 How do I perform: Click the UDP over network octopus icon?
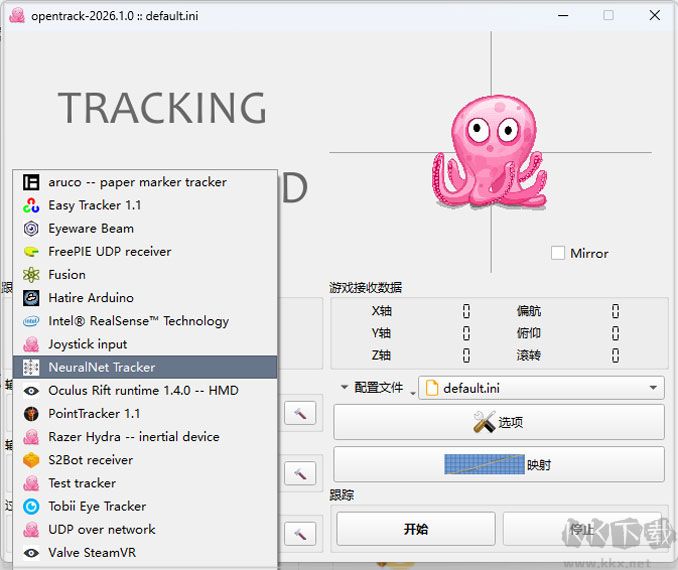(31, 529)
